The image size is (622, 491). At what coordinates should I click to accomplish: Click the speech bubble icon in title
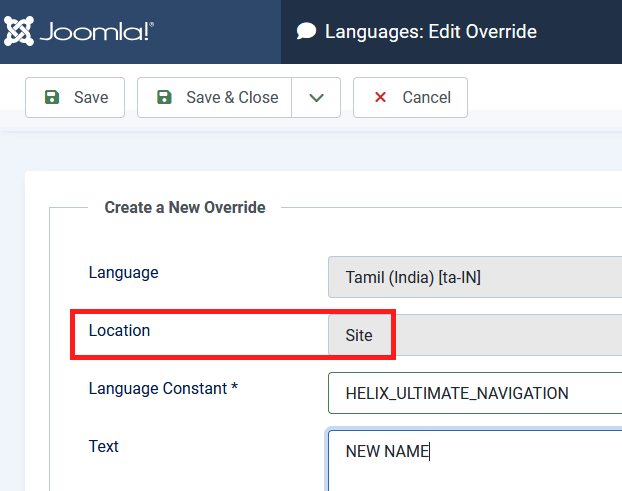(307, 32)
